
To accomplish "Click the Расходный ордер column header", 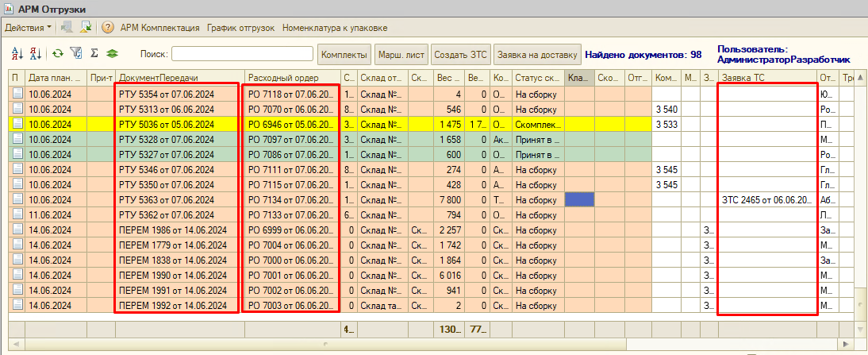I will pyautogui.click(x=293, y=78).
